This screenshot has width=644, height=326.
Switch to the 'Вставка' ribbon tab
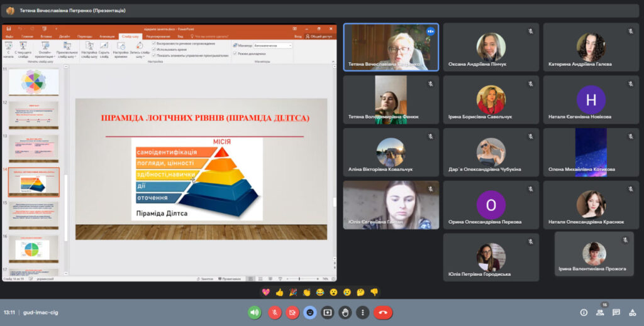[45, 36]
